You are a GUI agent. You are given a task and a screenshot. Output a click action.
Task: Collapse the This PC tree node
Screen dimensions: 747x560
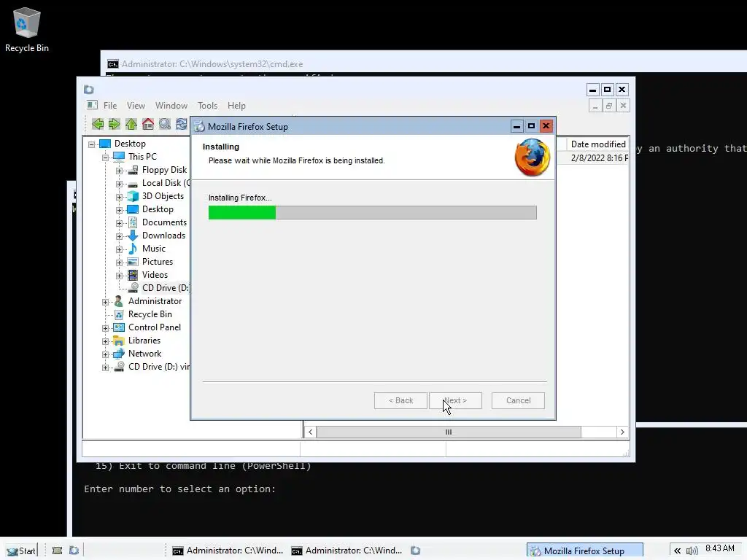105,157
